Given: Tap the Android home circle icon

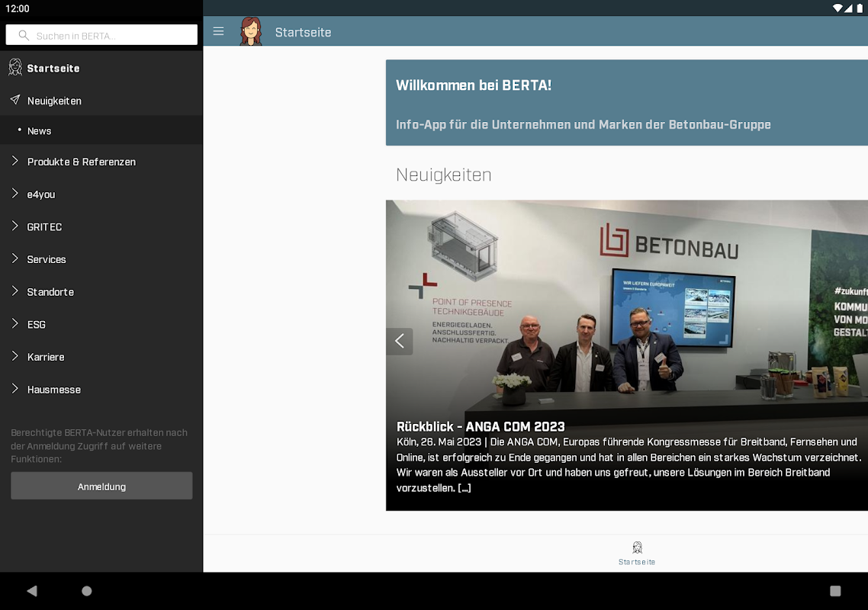Looking at the screenshot, I should coord(87,591).
